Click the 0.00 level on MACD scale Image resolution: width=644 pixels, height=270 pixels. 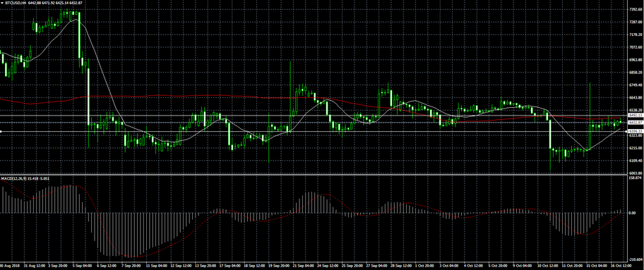pyautogui.click(x=633, y=213)
